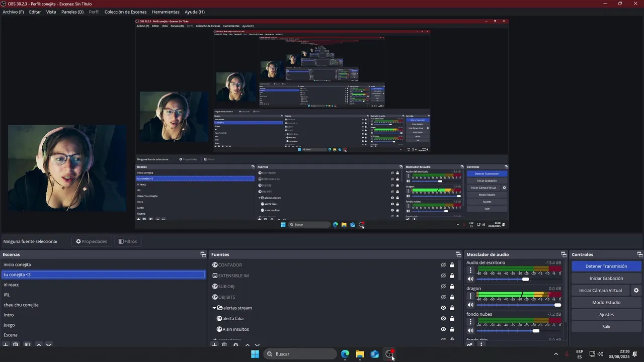Undock the Escenas panel
Viewport: 644px width, 362px height.
click(x=203, y=254)
